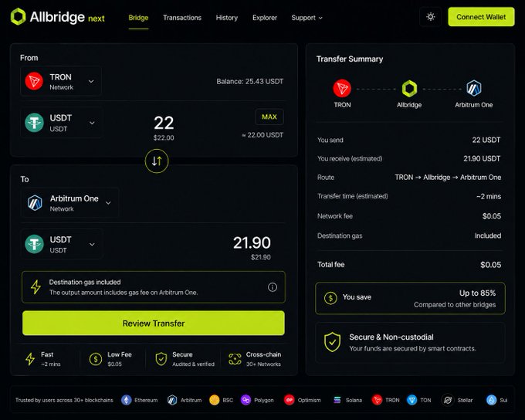Click the Polygon icon in the footer bar

pyautogui.click(x=246, y=400)
